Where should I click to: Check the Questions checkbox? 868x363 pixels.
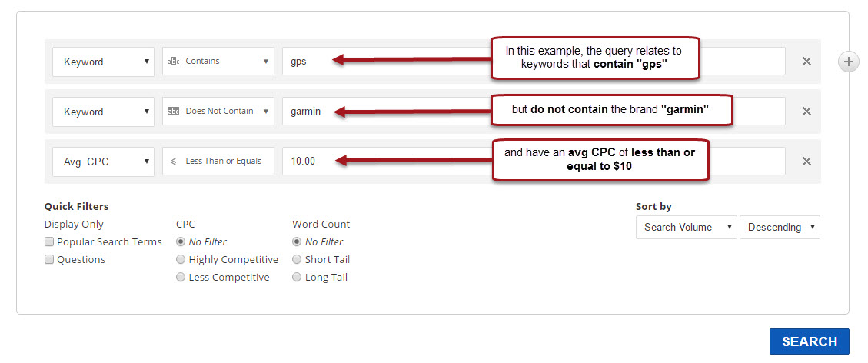click(49, 260)
